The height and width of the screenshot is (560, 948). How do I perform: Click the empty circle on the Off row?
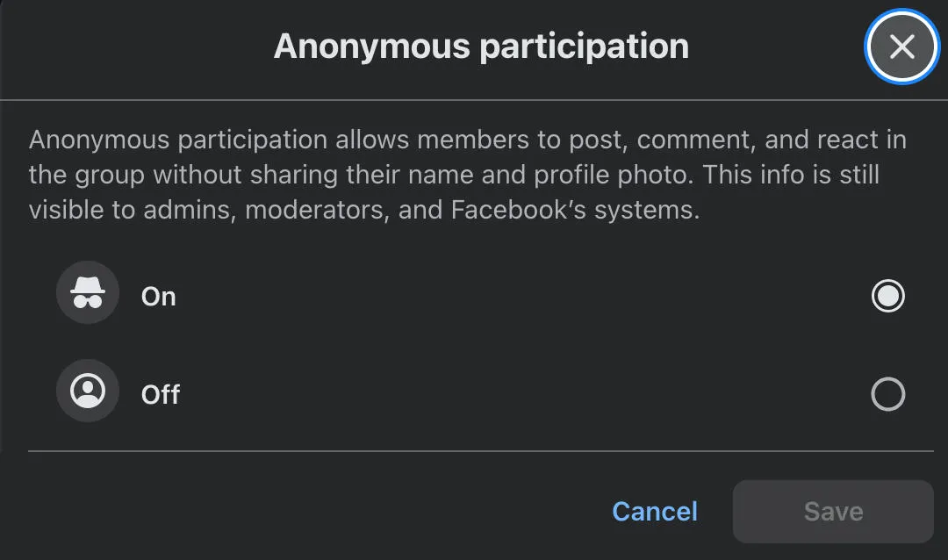[887, 394]
